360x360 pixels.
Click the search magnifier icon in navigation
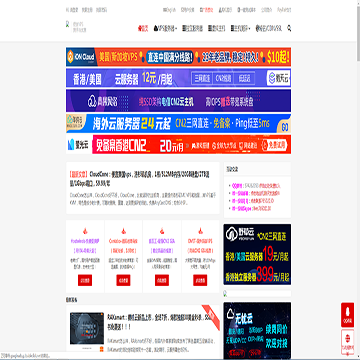tap(289, 29)
